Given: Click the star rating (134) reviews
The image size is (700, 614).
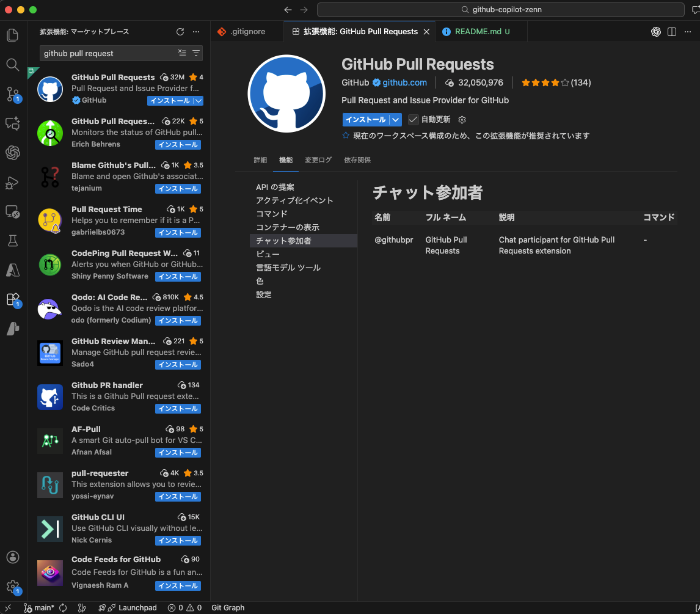Looking at the screenshot, I should tap(556, 82).
